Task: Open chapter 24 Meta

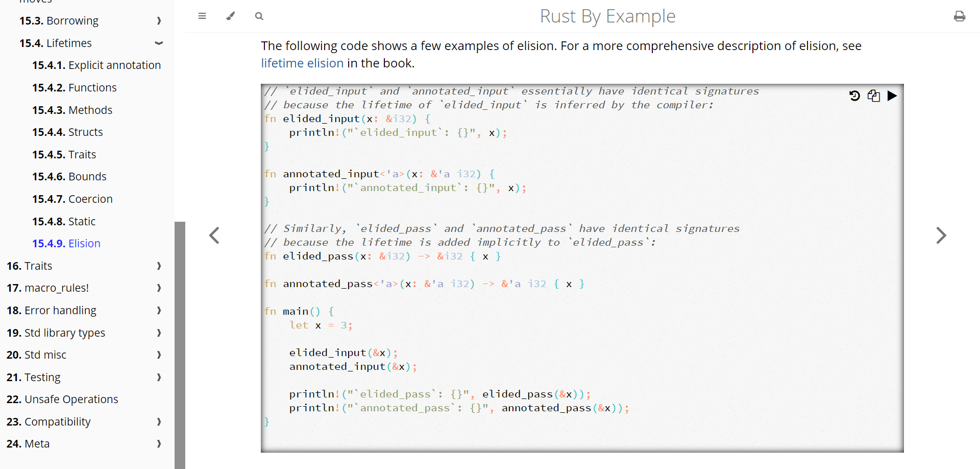Action: pyautogui.click(x=28, y=444)
